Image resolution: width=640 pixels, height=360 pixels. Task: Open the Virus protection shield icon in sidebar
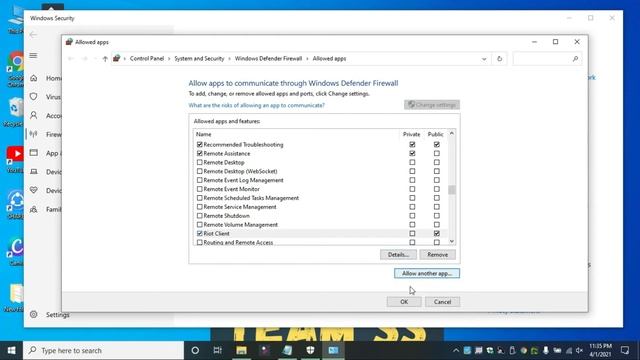coord(33,97)
